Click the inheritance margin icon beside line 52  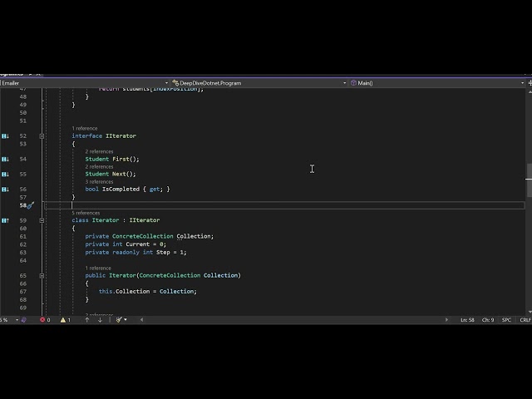5,136
